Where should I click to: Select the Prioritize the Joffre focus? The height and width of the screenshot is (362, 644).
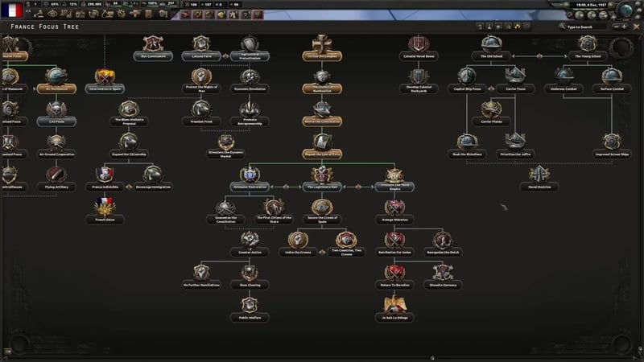tap(515, 146)
